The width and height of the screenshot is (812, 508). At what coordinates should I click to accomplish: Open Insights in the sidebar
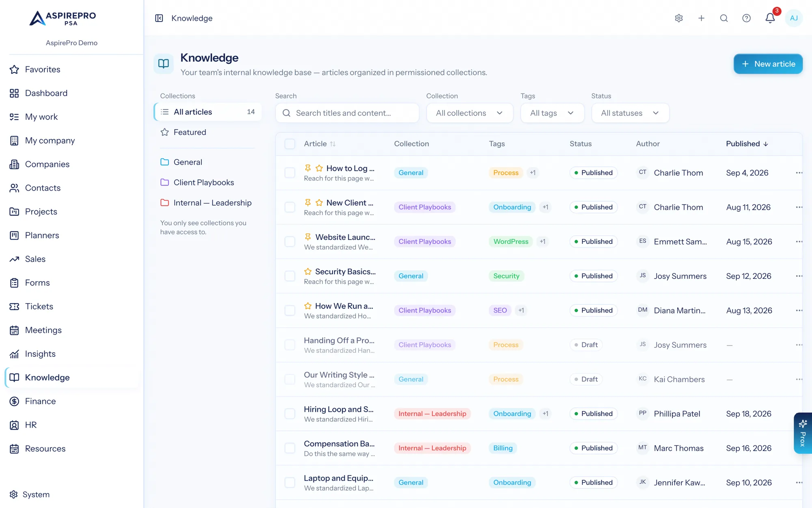(x=40, y=354)
